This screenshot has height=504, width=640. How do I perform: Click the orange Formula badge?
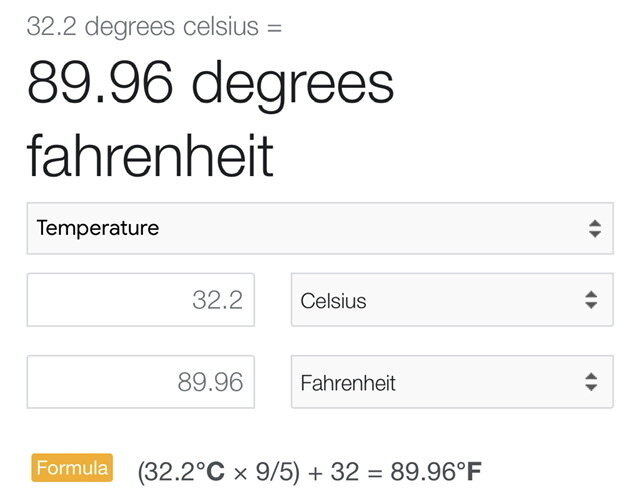pos(73,467)
